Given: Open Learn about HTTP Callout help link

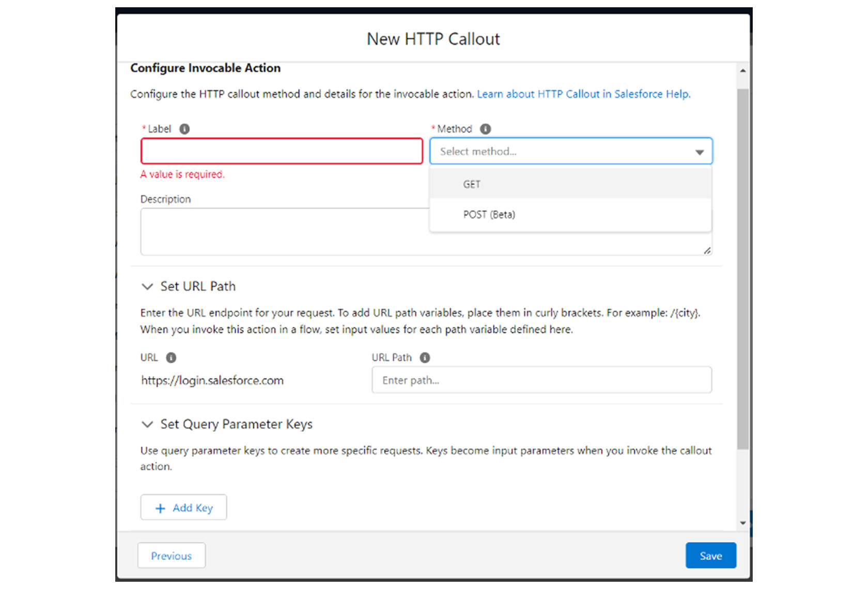Looking at the screenshot, I should coord(583,94).
